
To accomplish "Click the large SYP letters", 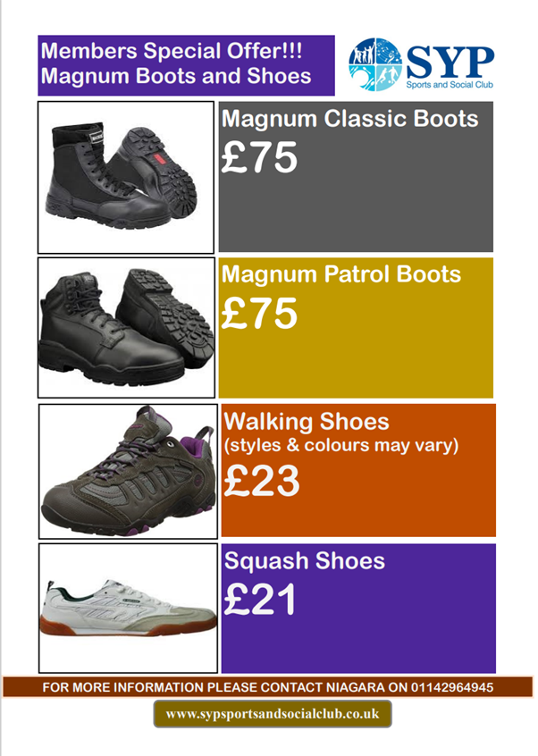I will coord(450,61).
